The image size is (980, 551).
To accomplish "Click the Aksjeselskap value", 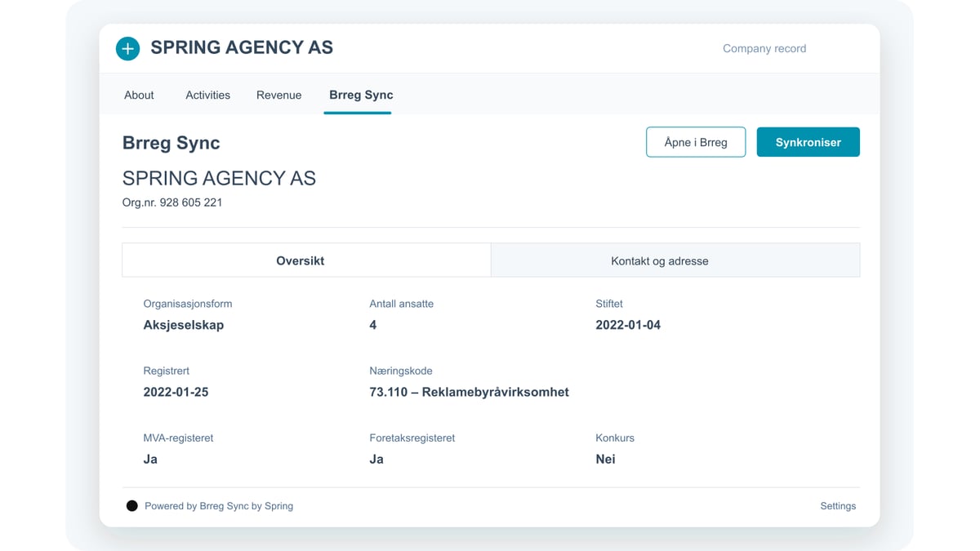I will pyautogui.click(x=184, y=325).
